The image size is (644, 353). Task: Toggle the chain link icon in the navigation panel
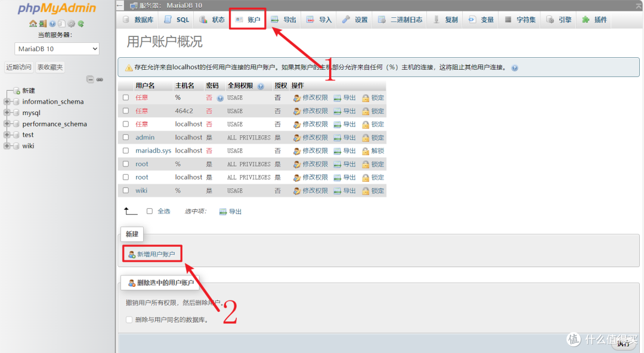(x=100, y=79)
